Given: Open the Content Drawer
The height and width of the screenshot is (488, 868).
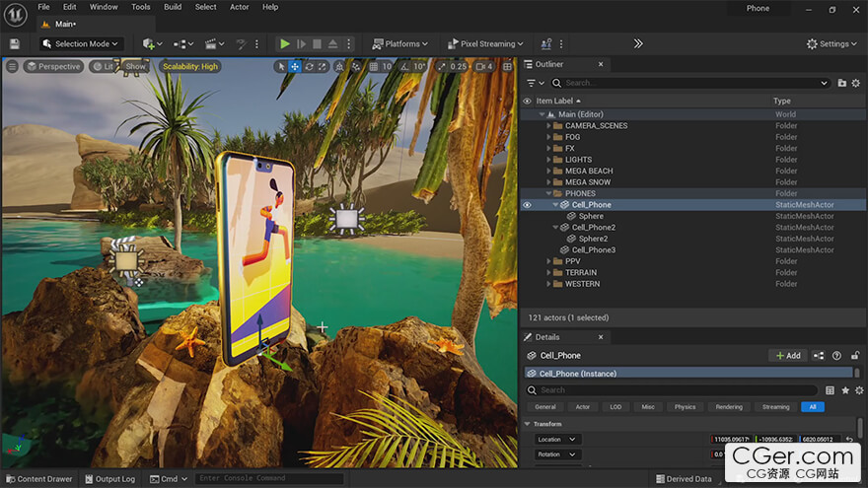Looking at the screenshot, I should pyautogui.click(x=38, y=479).
